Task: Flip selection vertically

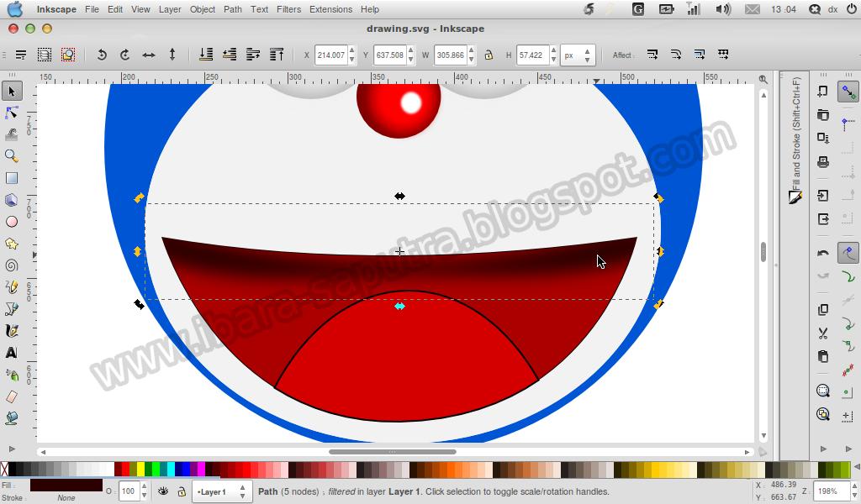Action: [x=172, y=55]
